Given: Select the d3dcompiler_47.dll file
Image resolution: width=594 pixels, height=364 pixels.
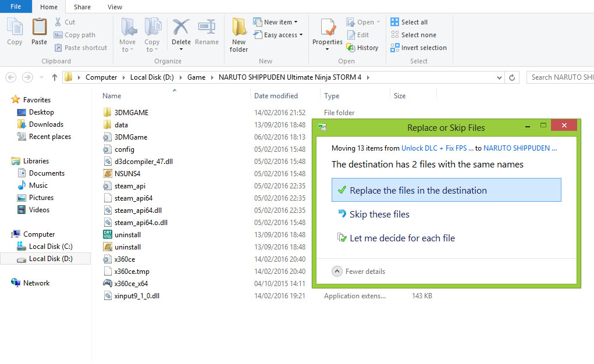Looking at the screenshot, I should (x=143, y=161).
